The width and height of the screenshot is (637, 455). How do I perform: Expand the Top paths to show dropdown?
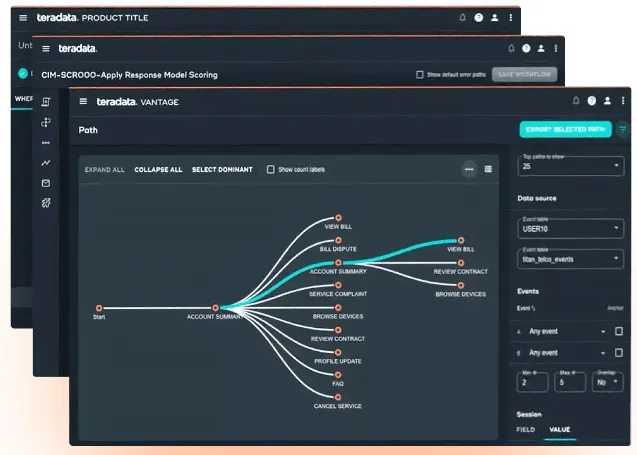(570, 166)
